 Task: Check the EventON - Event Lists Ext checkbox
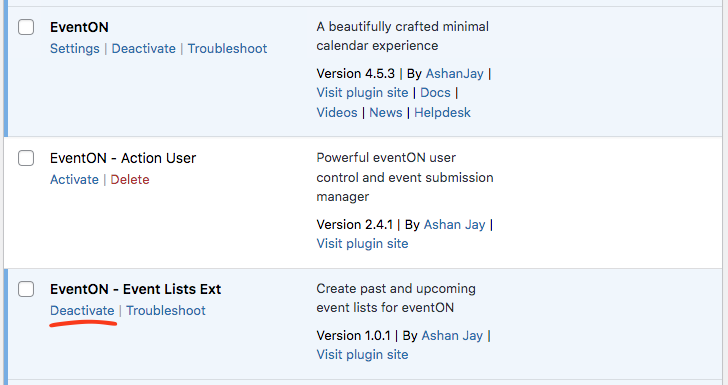coord(26,289)
